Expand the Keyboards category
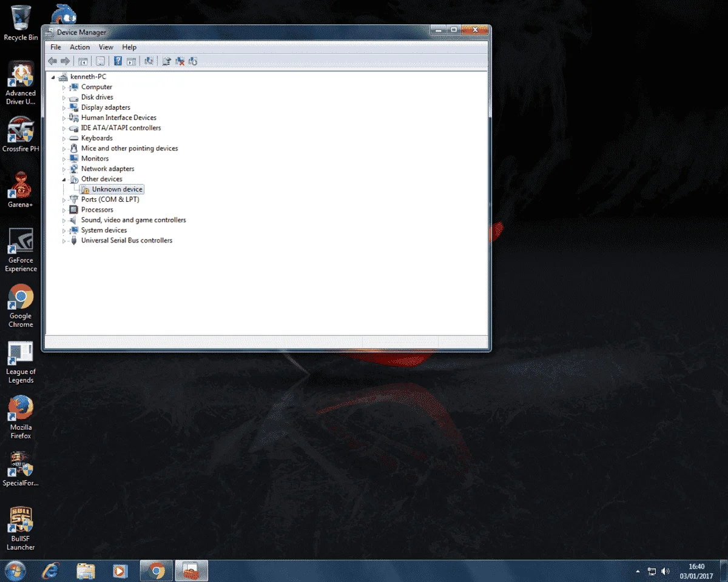Viewport: 728px width, 582px height. (64, 138)
